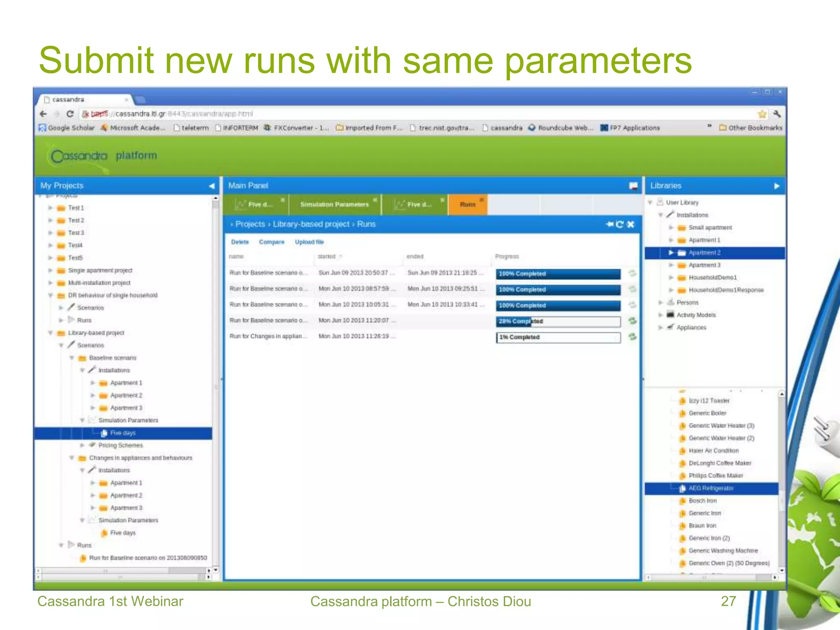Expand Pricing Schemes node
This screenshot has width=840, height=630.
coord(82,445)
